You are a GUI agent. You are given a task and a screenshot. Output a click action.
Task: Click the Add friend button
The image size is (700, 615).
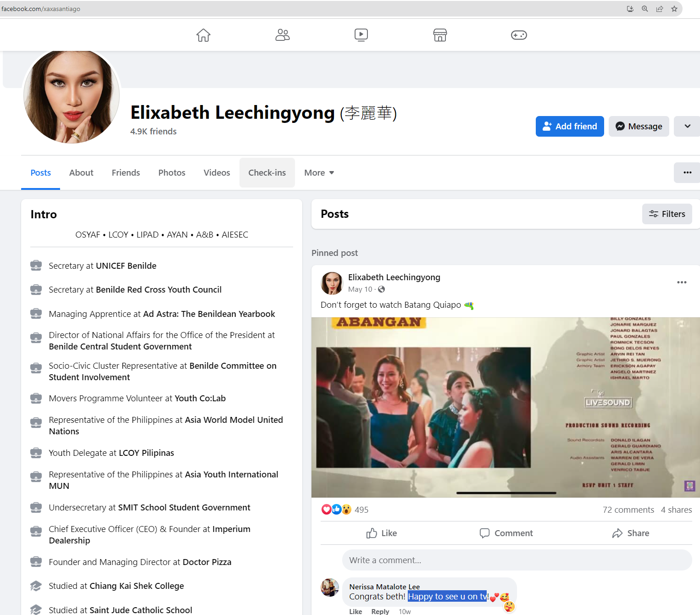tap(570, 126)
